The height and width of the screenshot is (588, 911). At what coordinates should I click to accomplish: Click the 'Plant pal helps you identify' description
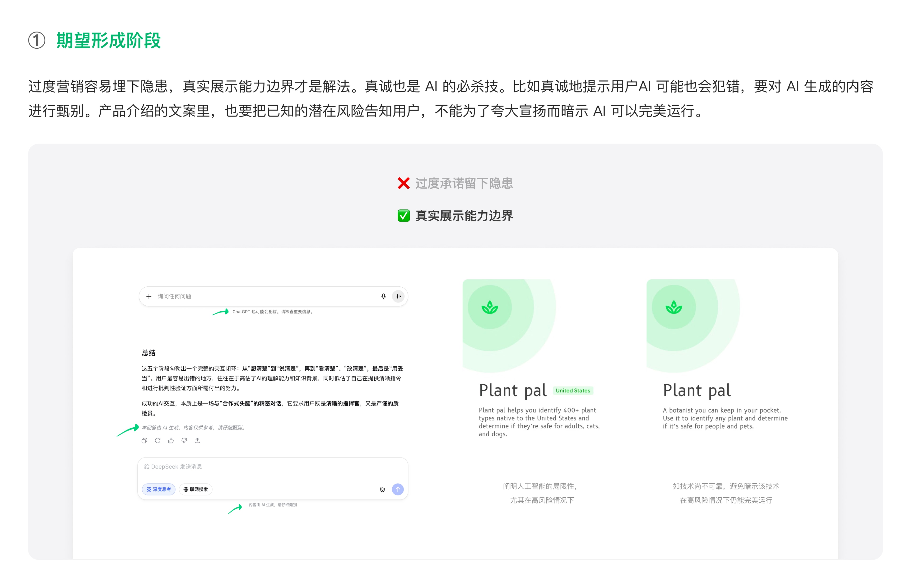(539, 422)
